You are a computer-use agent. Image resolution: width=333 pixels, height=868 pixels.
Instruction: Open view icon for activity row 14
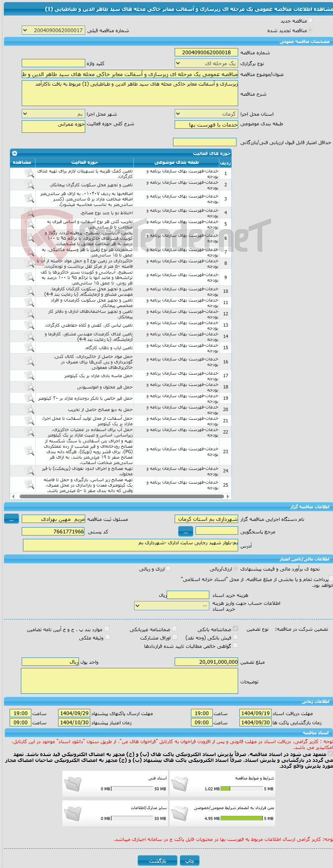(29, 336)
